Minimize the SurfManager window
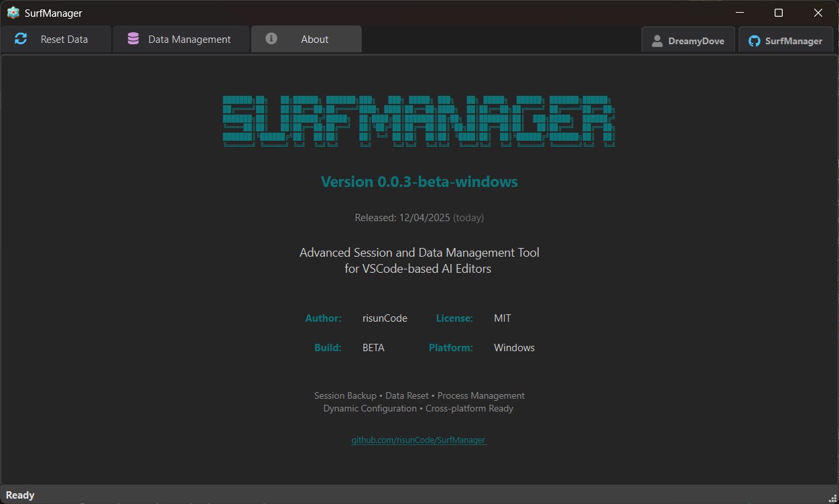This screenshot has height=504, width=839. click(740, 13)
